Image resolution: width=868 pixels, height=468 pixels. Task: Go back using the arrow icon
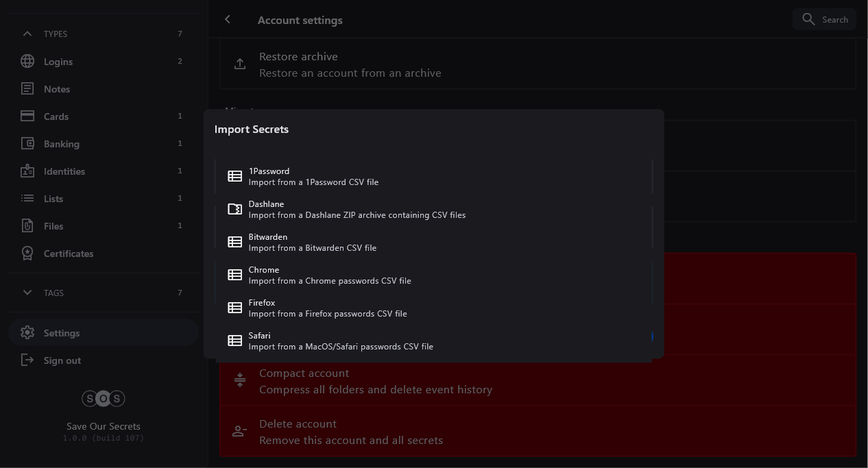point(228,20)
